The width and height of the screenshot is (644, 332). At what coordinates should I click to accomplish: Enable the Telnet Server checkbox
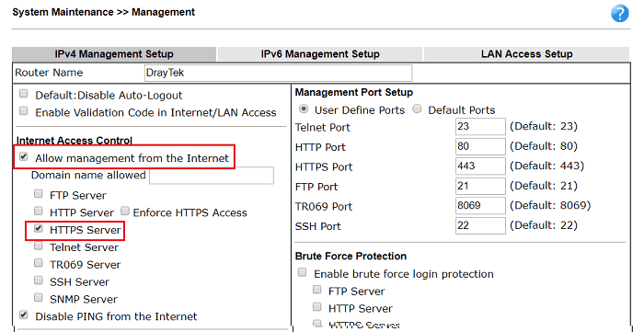39,246
